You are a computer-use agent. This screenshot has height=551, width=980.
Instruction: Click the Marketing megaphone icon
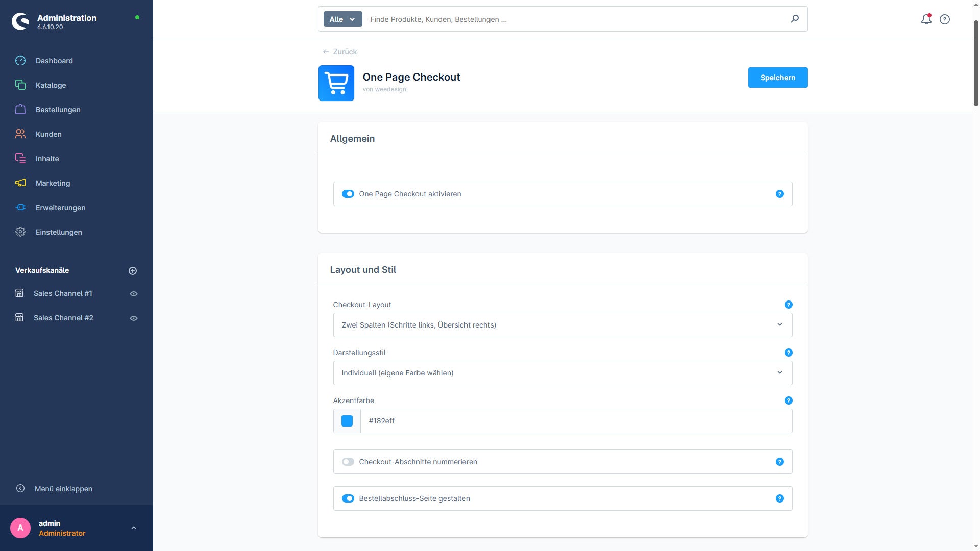point(20,183)
